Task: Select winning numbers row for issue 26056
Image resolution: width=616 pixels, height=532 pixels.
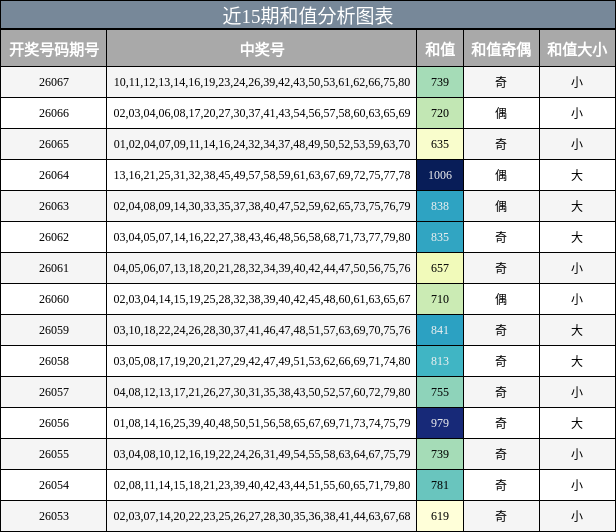Action: pos(262,423)
